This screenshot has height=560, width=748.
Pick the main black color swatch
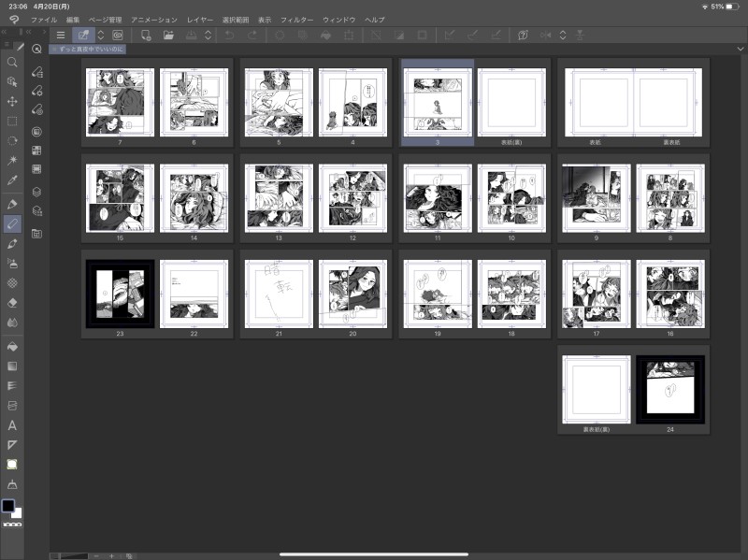[x=8, y=506]
